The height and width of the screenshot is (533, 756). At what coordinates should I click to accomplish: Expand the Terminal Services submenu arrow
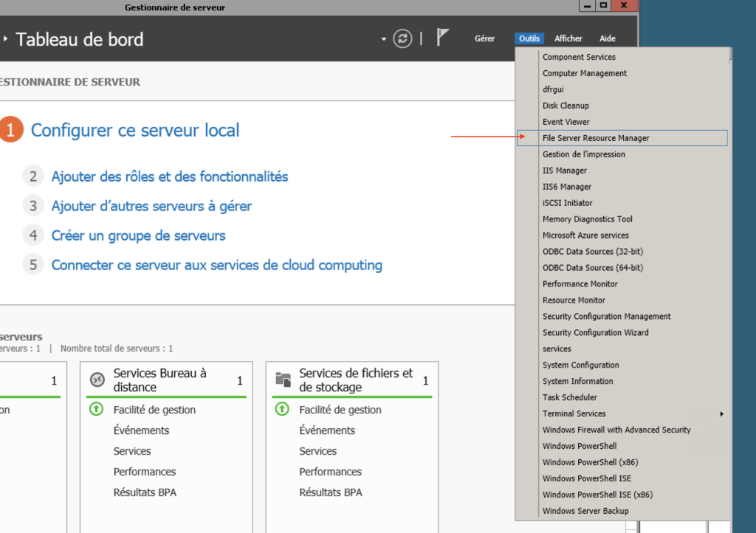[721, 413]
